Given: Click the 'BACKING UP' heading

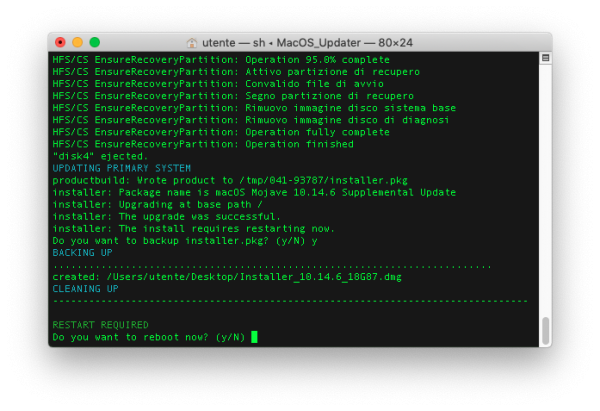Looking at the screenshot, I should pyautogui.click(x=82, y=253).
